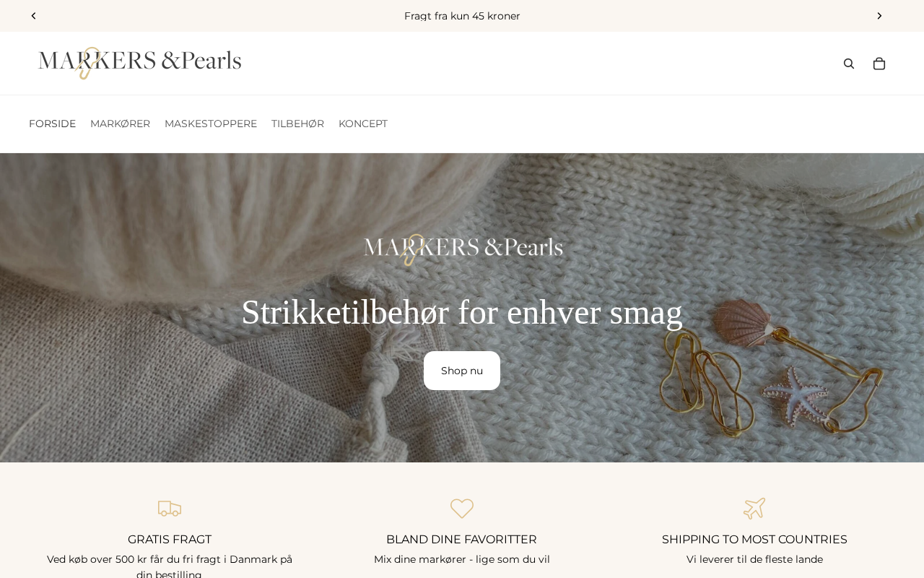Viewport: 924px width, 578px height.
Task: Click the white hero banner logo
Action: pyautogui.click(x=463, y=250)
